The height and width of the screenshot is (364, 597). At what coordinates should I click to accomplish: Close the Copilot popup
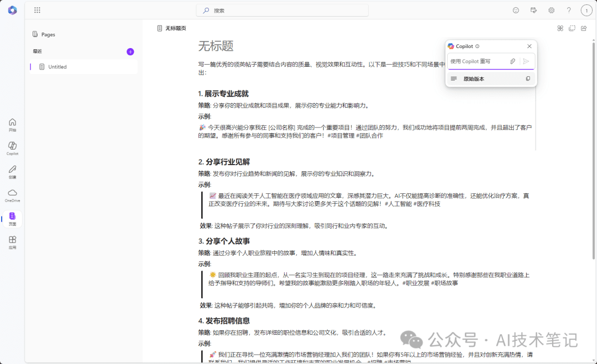coord(529,46)
